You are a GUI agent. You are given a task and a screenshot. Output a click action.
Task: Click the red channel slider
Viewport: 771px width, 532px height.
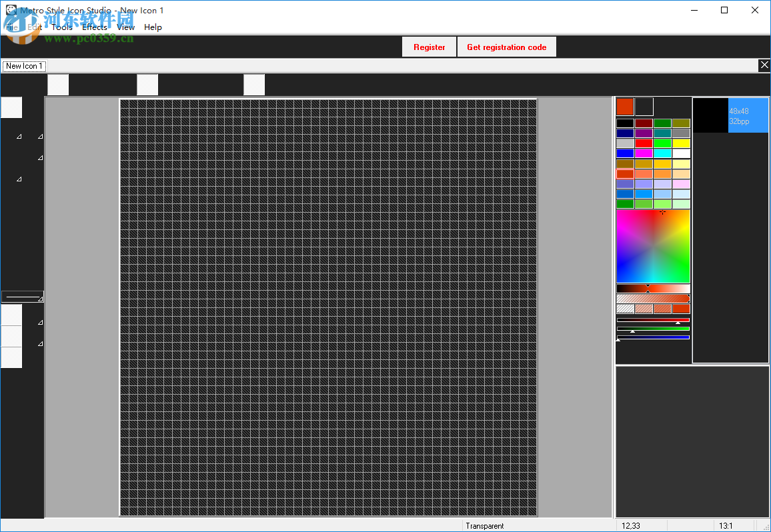click(x=653, y=320)
